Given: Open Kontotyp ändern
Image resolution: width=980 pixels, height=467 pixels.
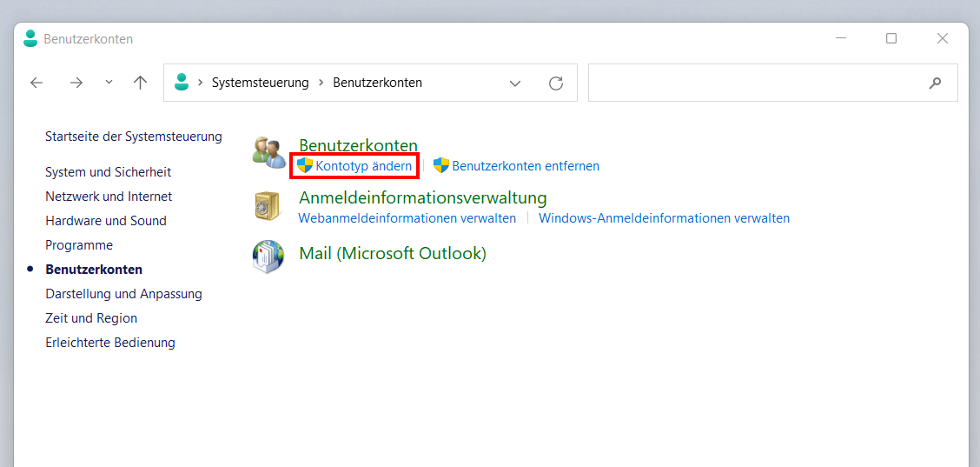Looking at the screenshot, I should click(364, 166).
